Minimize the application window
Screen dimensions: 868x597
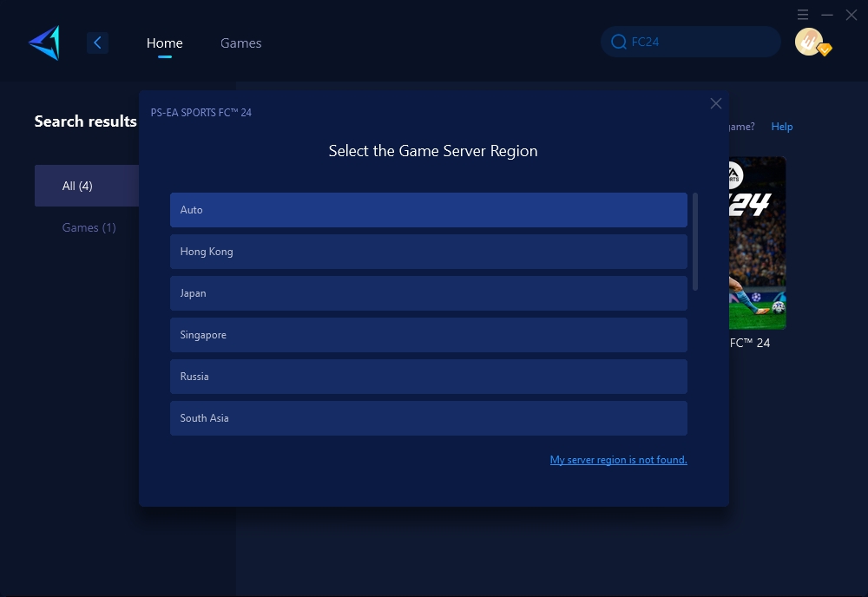[x=827, y=15]
